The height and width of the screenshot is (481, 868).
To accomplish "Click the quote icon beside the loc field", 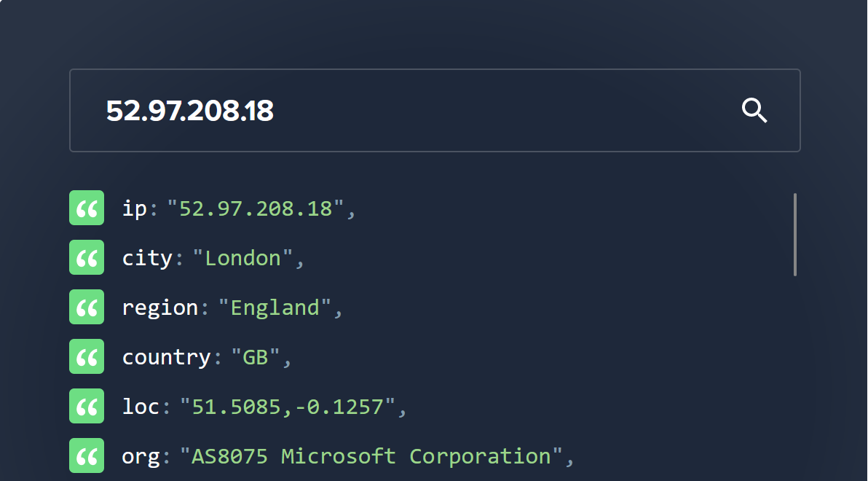I will click(87, 406).
